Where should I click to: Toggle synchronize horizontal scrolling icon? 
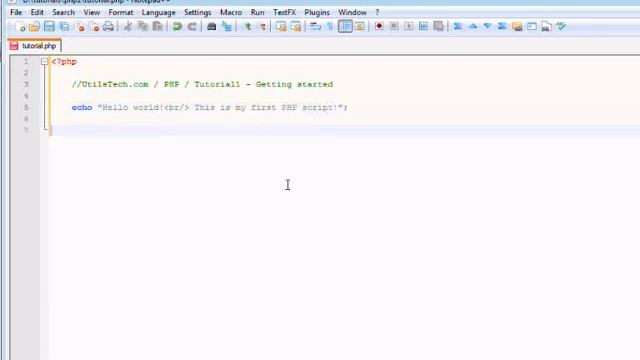point(296,27)
